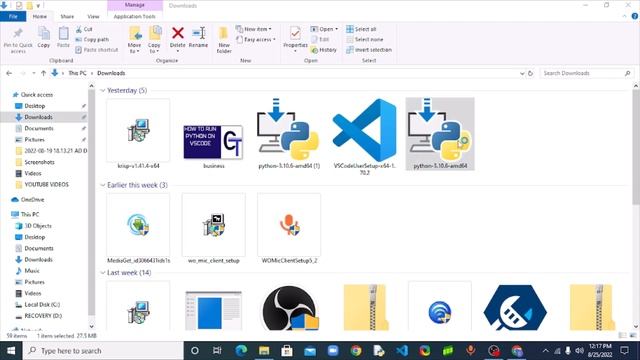Screen dimensions: 640x360
Task: Click the Search Downloads field
Action: point(586,73)
